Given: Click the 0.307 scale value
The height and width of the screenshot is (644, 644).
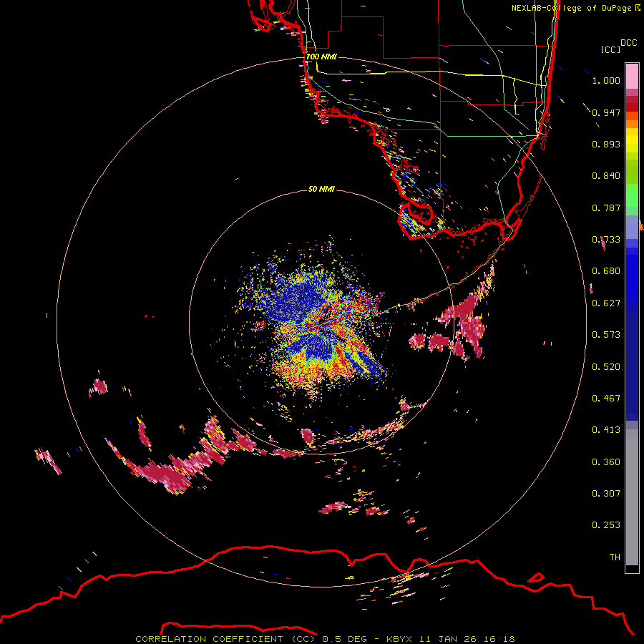Looking at the screenshot, I should tap(606, 494).
